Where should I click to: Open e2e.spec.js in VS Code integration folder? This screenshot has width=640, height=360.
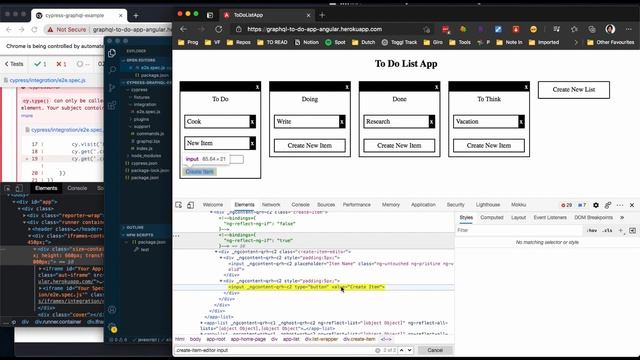[x=148, y=111]
